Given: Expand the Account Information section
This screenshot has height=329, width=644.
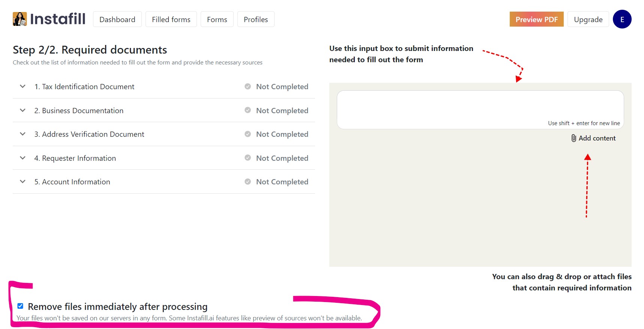Looking at the screenshot, I should (22, 181).
